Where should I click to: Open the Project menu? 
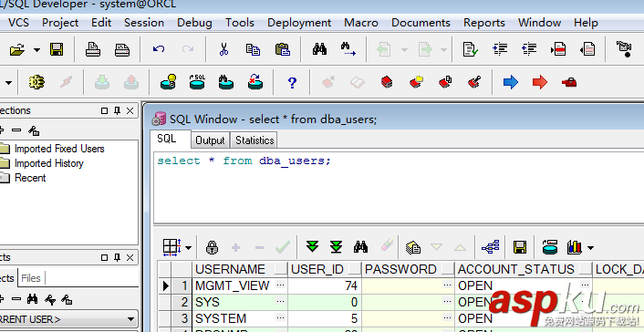pos(60,23)
